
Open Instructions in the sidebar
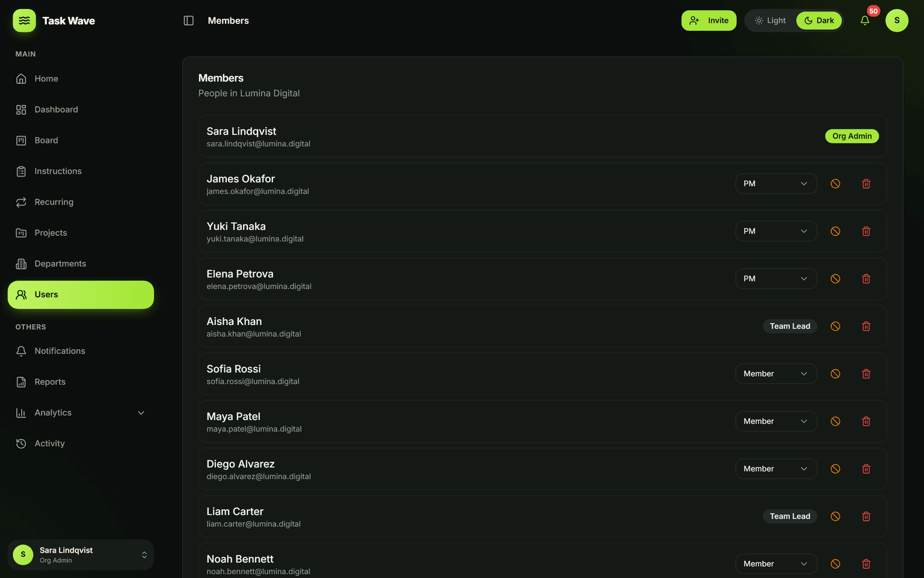pos(81,171)
